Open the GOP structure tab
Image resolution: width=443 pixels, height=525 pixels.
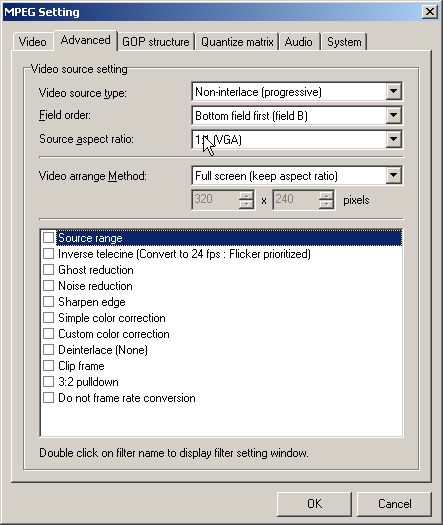[156, 42]
